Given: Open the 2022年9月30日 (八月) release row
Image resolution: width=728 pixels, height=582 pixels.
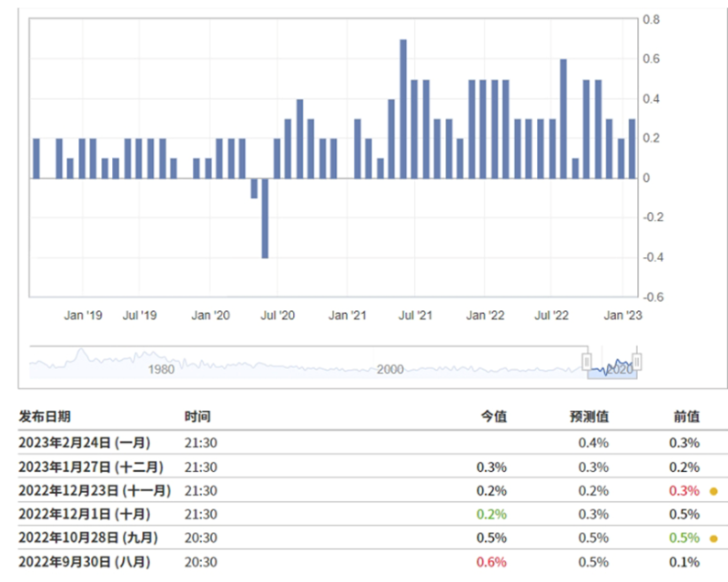Looking at the screenshot, I should point(85,561).
